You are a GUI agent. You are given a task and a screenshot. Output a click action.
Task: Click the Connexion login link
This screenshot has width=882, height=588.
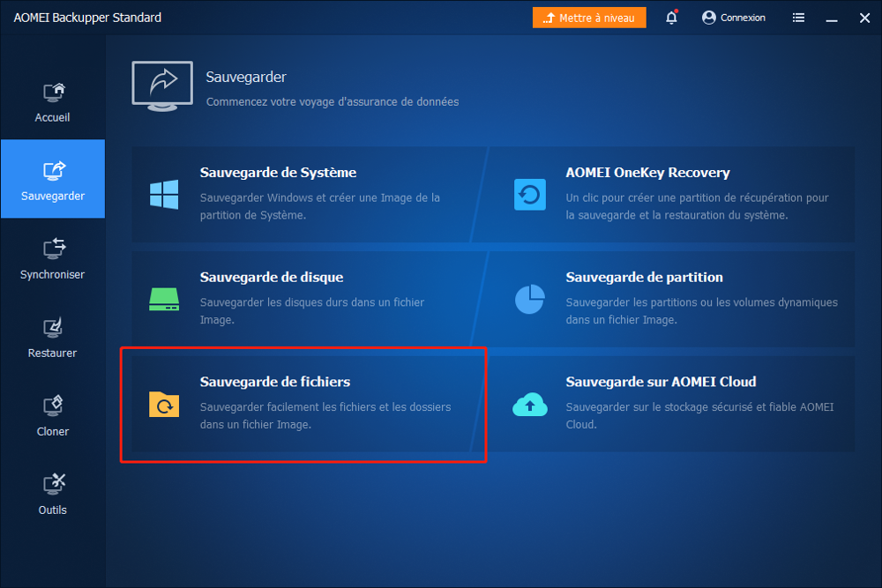click(743, 18)
